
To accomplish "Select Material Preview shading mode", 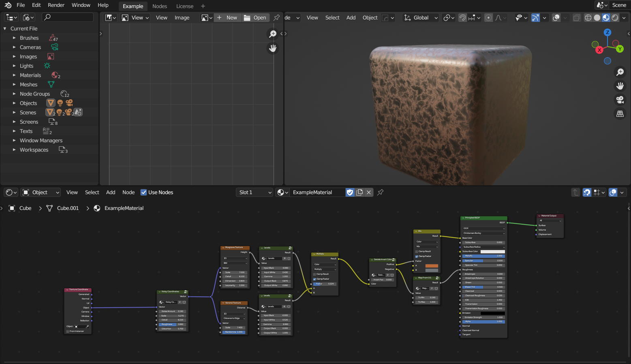I will [606, 18].
